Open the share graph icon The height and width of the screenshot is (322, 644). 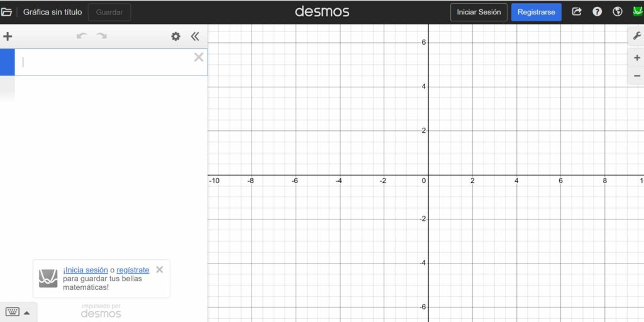coord(577,12)
